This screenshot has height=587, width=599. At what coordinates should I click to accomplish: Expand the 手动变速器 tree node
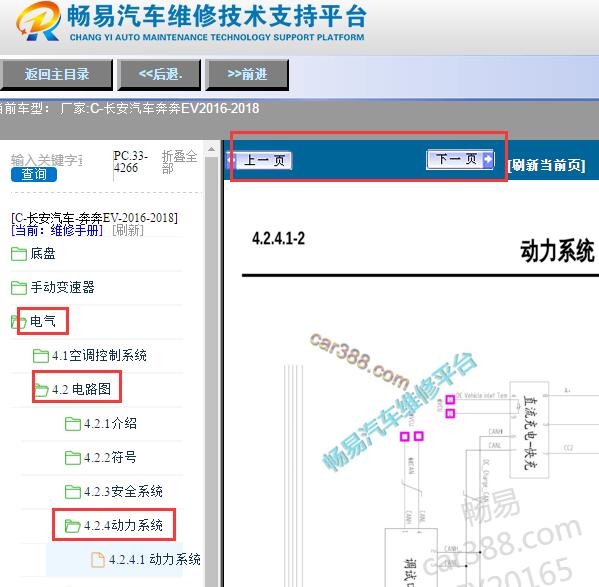pyautogui.click(x=63, y=288)
